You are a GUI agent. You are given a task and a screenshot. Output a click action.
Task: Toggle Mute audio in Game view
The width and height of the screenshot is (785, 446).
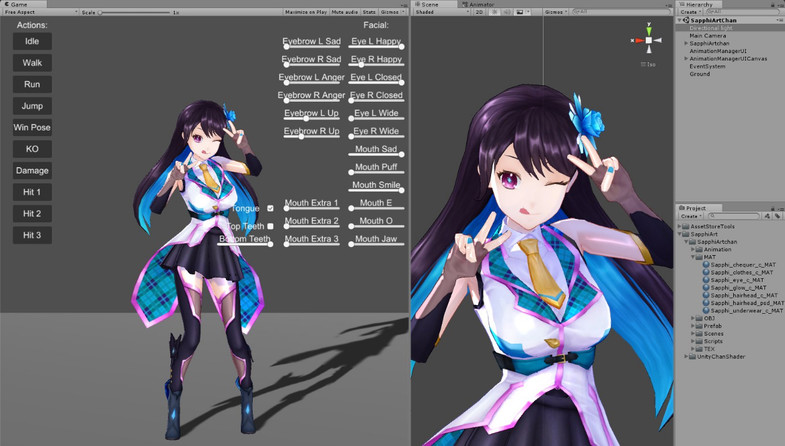344,12
